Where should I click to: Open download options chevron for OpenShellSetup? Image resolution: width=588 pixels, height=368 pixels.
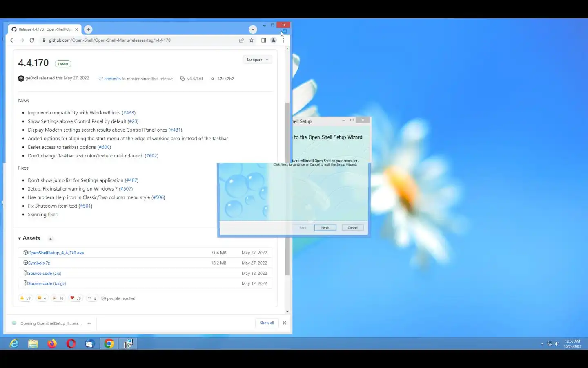(89, 323)
